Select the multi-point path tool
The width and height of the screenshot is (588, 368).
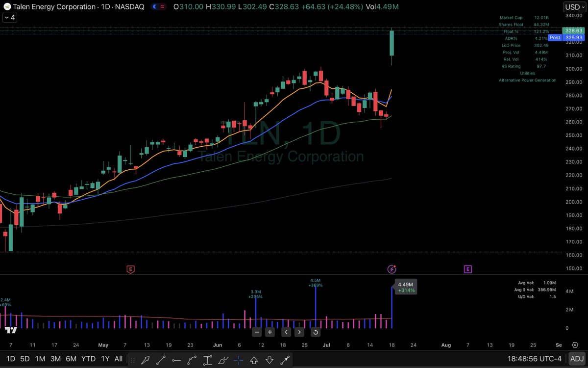pyautogui.click(x=192, y=360)
